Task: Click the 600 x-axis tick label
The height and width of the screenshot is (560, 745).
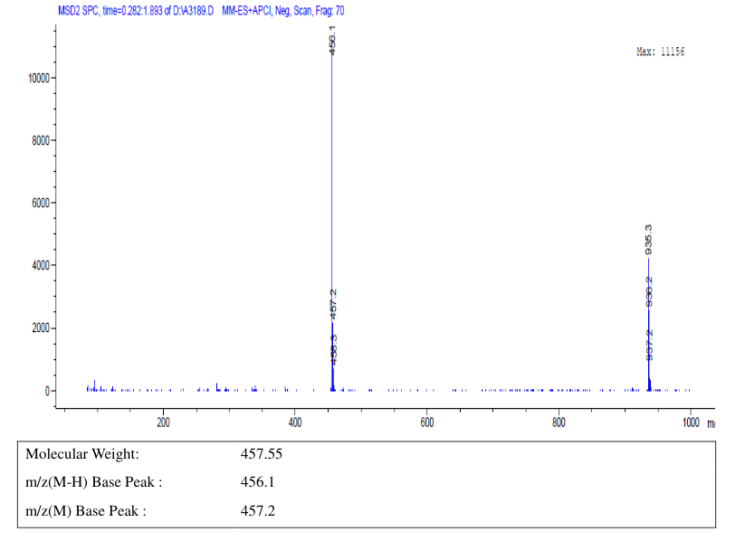Action: (x=427, y=422)
